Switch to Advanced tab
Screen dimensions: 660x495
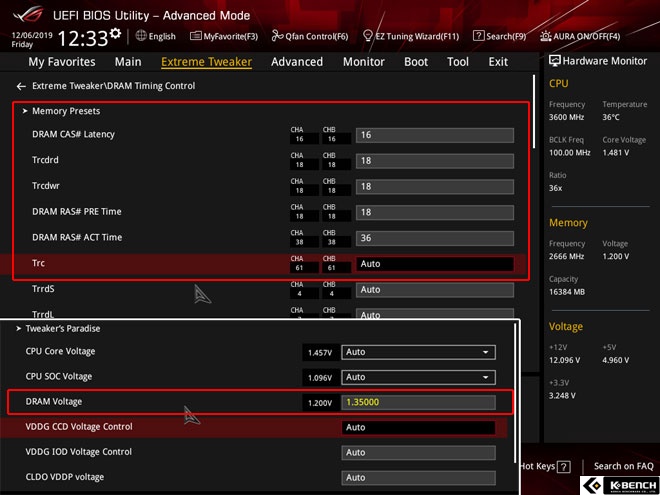pyautogui.click(x=297, y=62)
